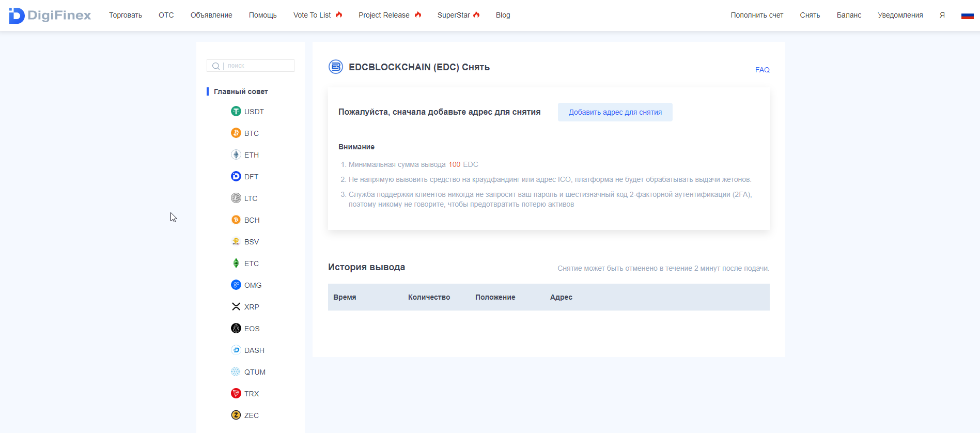Select the DASH coin icon
Image resolution: width=980 pixels, height=433 pixels.
pos(236,350)
